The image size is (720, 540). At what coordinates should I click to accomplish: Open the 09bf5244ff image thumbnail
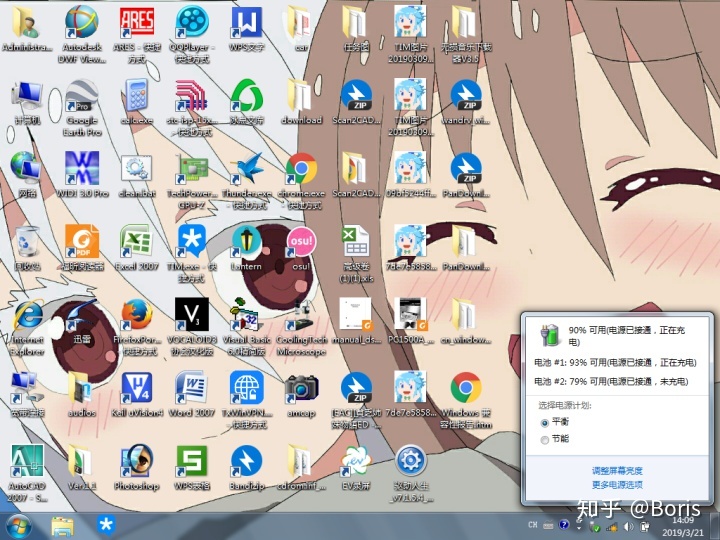click(x=411, y=169)
